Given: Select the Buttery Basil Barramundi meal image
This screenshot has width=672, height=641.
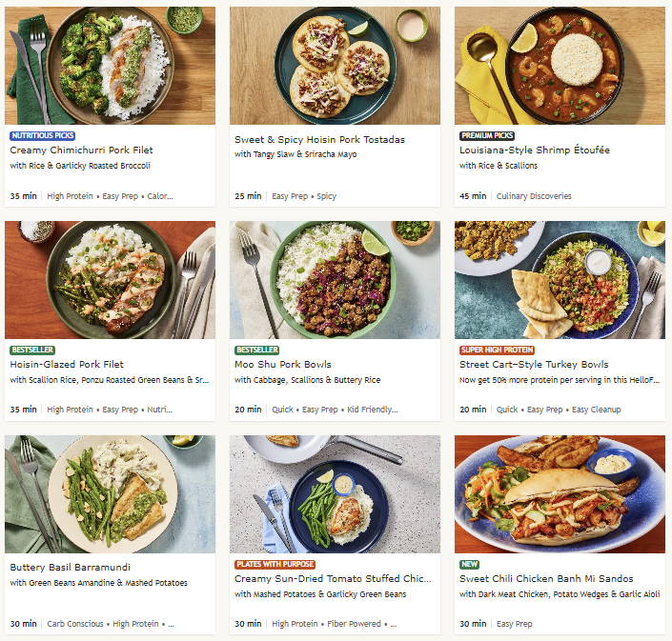Looking at the screenshot, I should [110, 493].
